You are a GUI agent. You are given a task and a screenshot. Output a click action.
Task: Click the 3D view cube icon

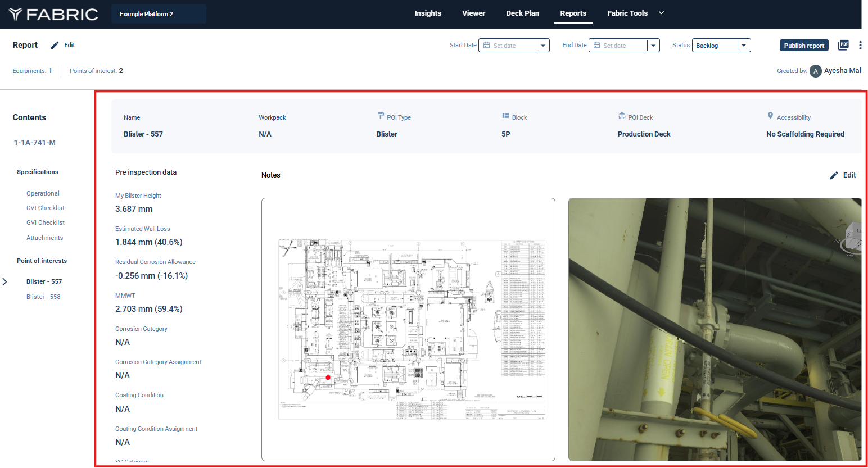(x=853, y=235)
